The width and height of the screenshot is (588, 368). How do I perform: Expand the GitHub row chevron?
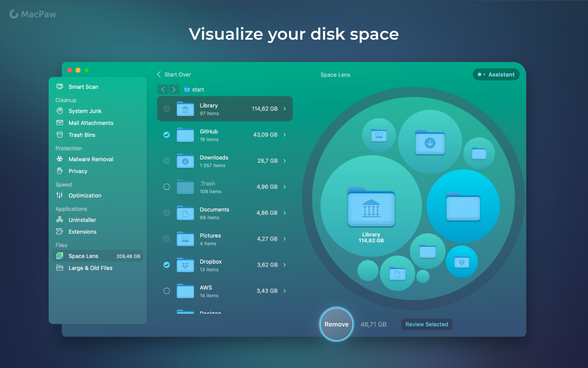pos(285,135)
